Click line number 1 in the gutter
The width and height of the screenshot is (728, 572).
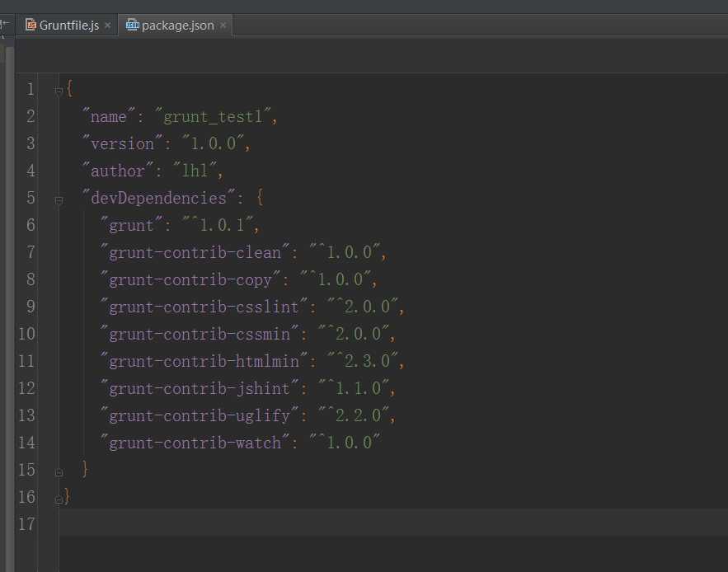31,89
